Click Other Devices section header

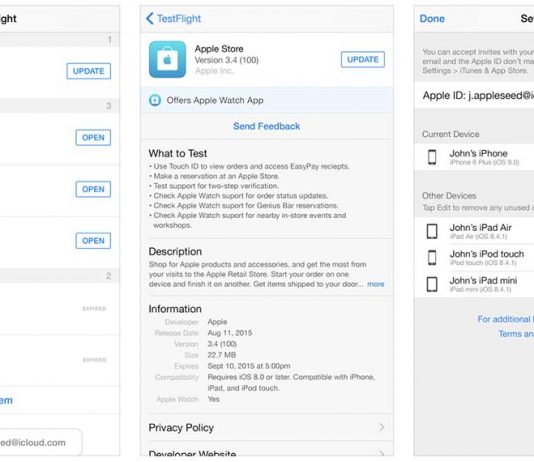click(449, 196)
